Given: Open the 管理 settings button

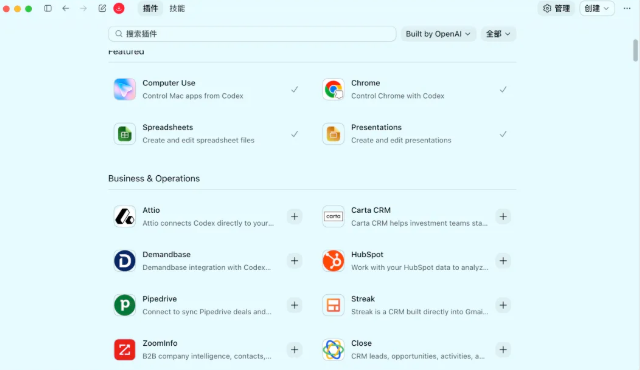Looking at the screenshot, I should 556,8.
